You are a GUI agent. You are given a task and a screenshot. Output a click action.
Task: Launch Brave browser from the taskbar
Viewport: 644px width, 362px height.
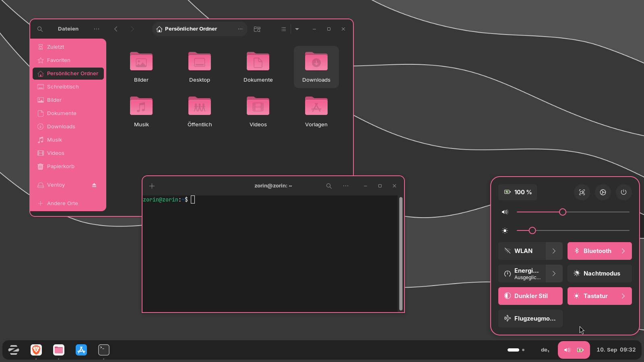point(36,350)
